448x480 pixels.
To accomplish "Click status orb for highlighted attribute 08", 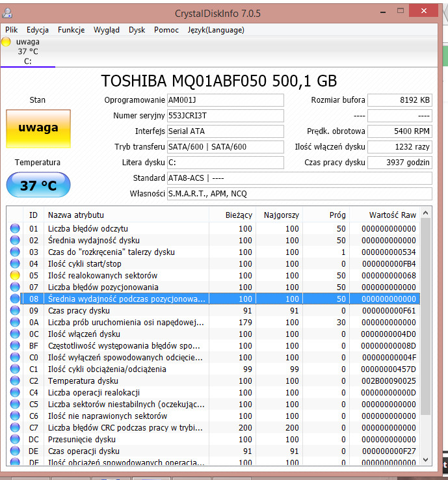I will click(15, 299).
